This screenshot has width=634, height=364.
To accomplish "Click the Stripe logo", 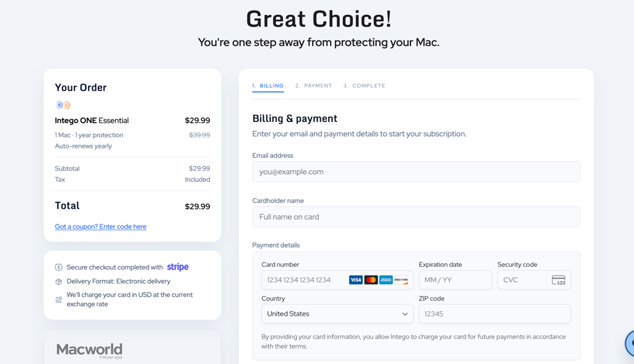I will (178, 267).
